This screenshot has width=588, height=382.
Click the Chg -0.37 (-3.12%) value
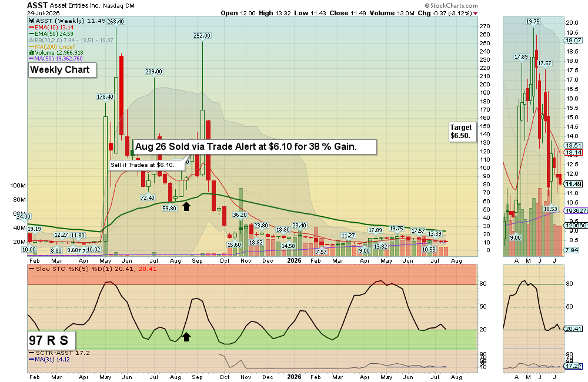(445, 13)
